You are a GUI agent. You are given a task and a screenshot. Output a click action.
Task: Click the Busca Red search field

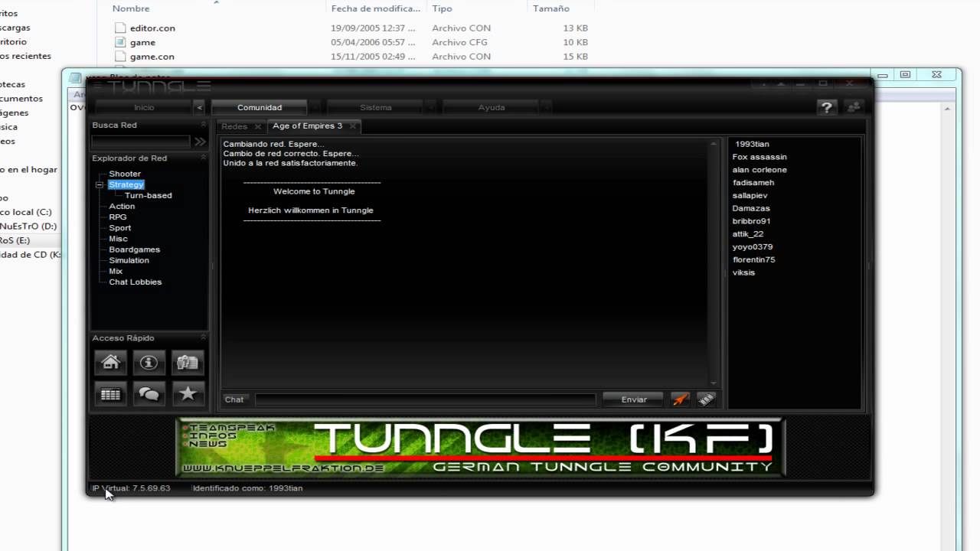[141, 142]
